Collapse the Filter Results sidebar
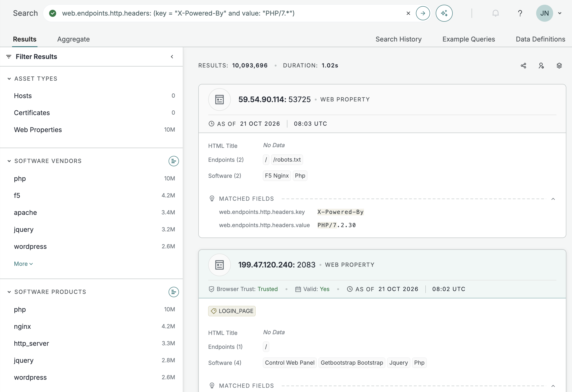 point(172,57)
